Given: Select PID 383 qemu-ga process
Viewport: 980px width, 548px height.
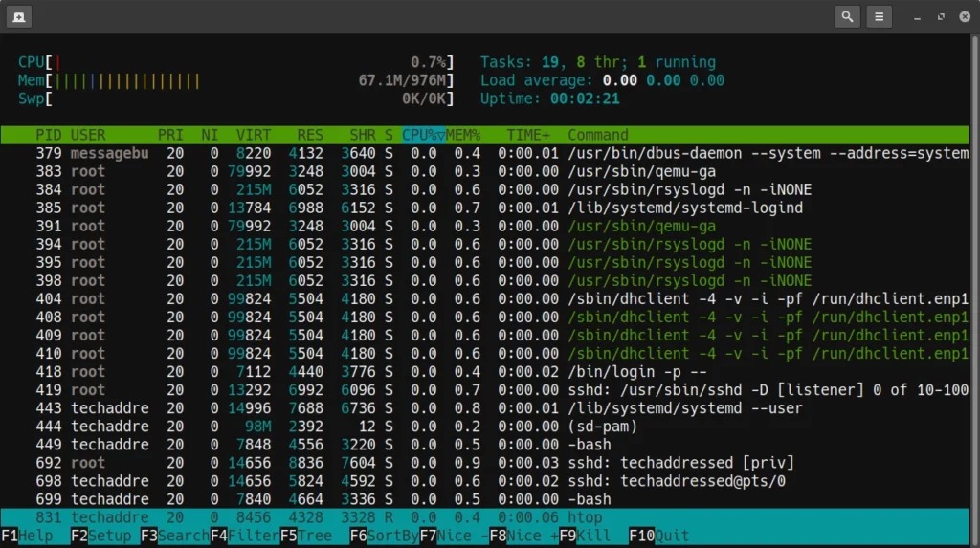Looking at the screenshot, I should pos(485,172).
